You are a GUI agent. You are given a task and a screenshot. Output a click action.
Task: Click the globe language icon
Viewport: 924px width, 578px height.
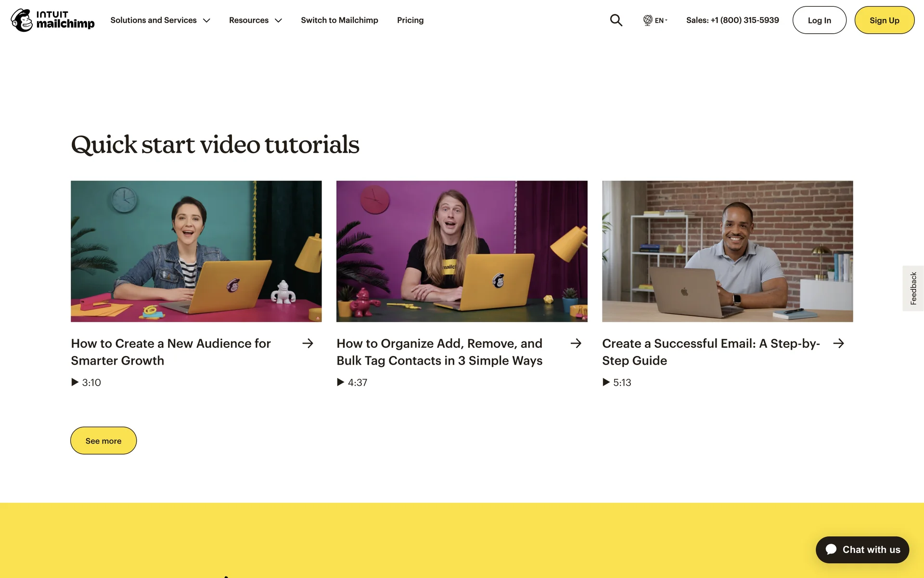648,20
